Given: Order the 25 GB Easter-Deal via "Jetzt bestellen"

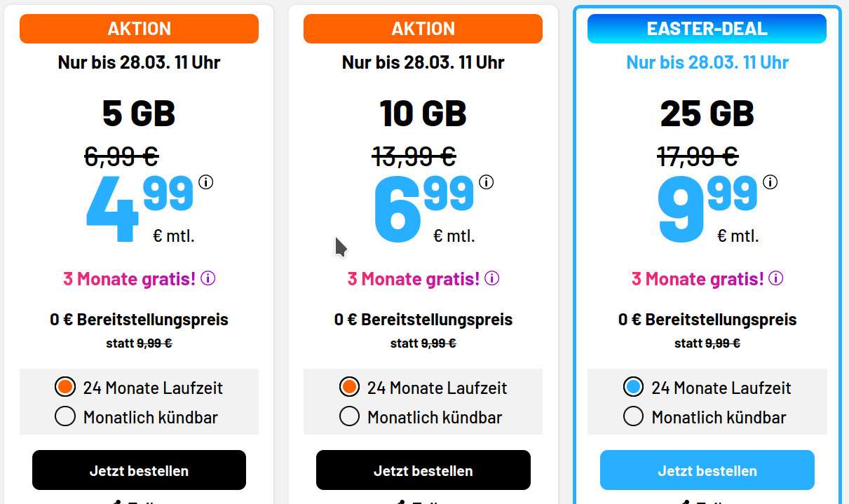Looking at the screenshot, I should 707,470.
